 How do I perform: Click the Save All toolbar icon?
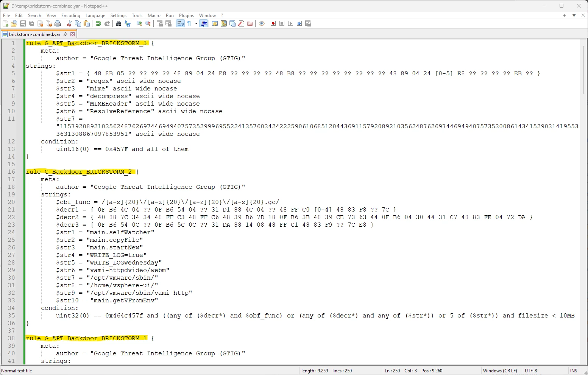tap(31, 23)
